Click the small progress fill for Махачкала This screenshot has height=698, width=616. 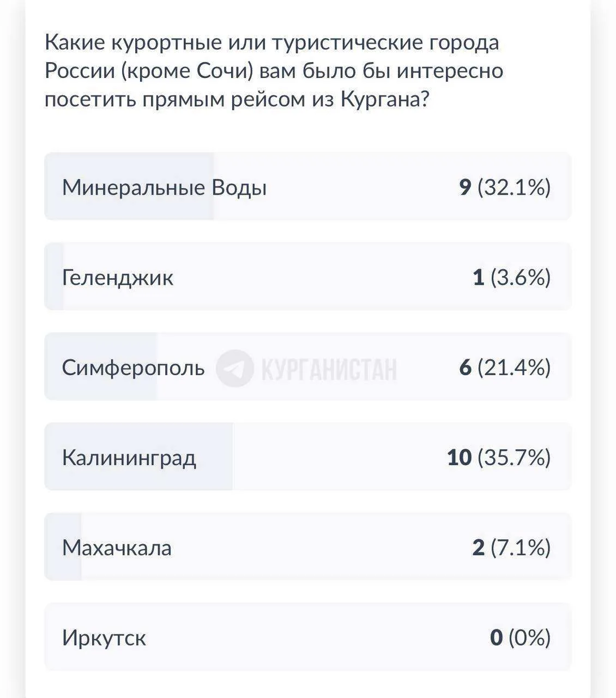[63, 546]
